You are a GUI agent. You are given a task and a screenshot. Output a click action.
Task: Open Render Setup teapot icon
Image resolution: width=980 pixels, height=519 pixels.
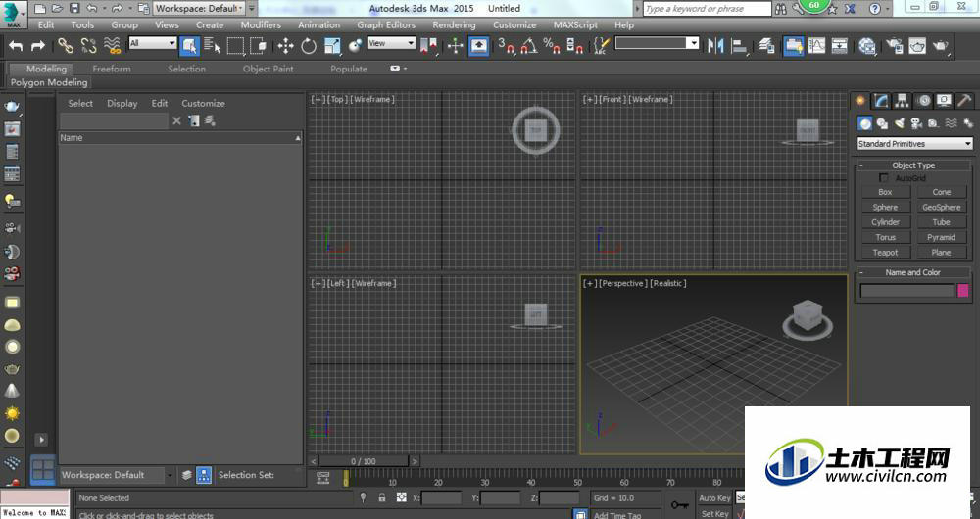tap(895, 46)
